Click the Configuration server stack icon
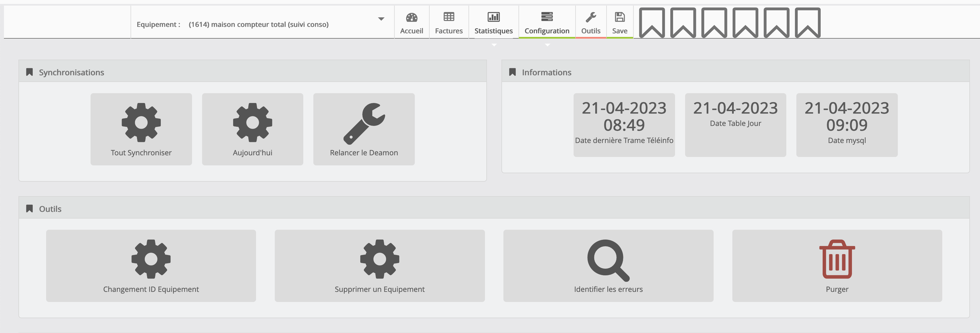The image size is (980, 333). tap(547, 17)
